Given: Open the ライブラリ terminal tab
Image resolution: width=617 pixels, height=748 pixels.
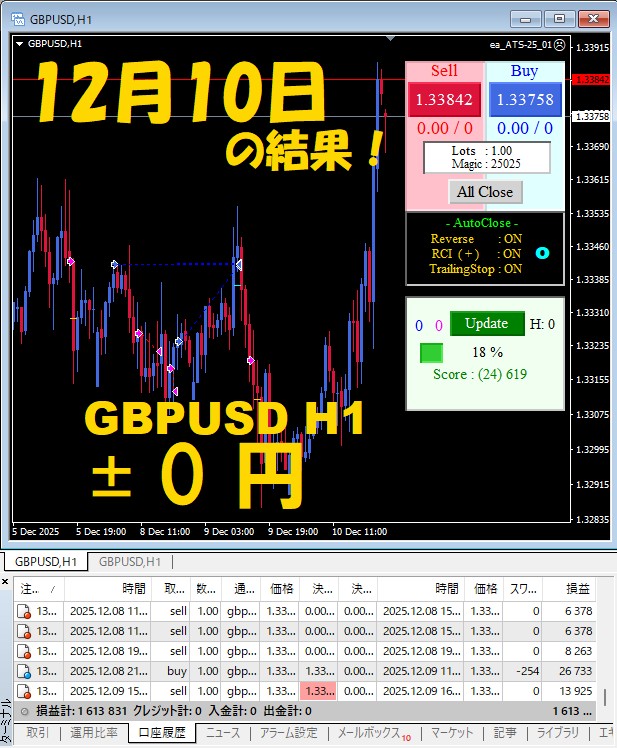Looking at the screenshot, I should pyautogui.click(x=558, y=732).
